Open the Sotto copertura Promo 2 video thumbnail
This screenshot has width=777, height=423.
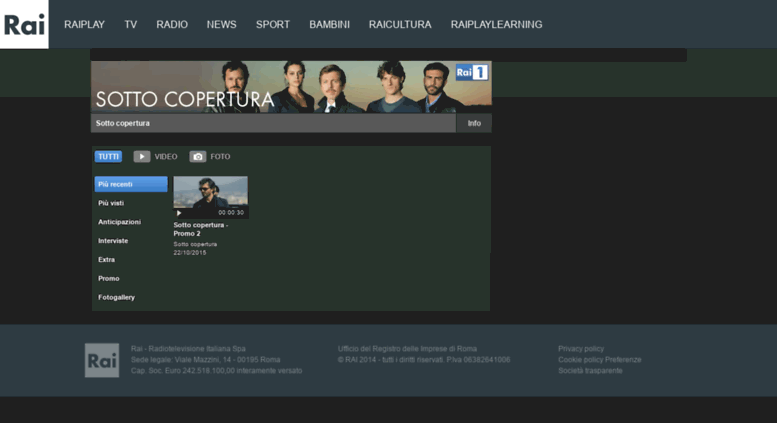point(211,197)
